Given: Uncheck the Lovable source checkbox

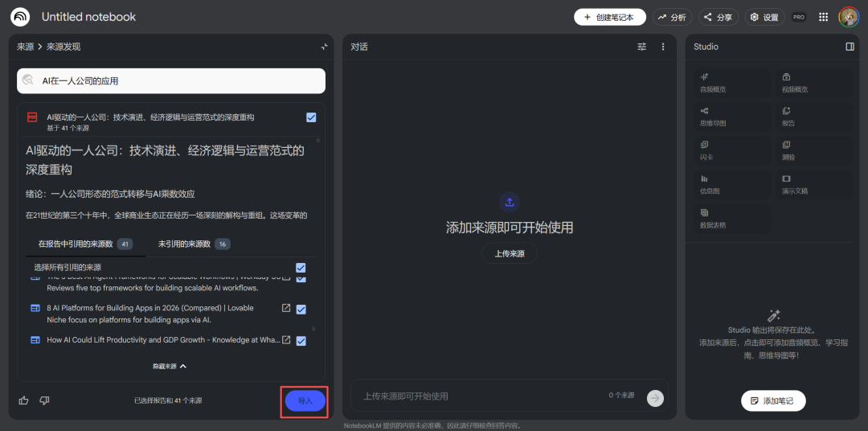Looking at the screenshot, I should pyautogui.click(x=301, y=309).
